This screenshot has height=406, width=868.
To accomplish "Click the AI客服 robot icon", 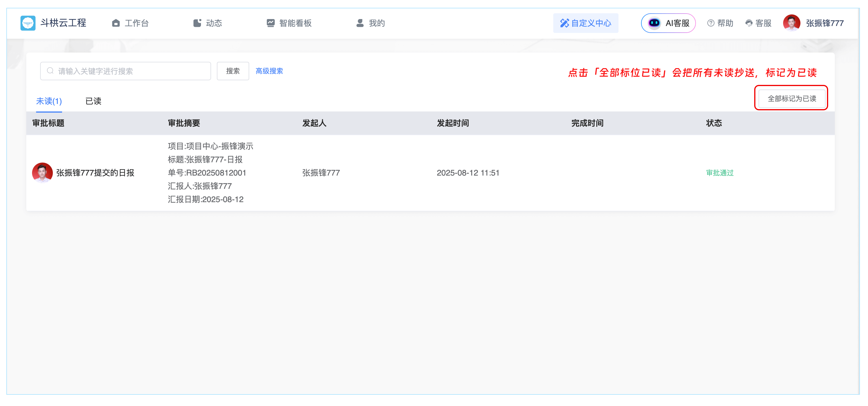I will (x=654, y=23).
